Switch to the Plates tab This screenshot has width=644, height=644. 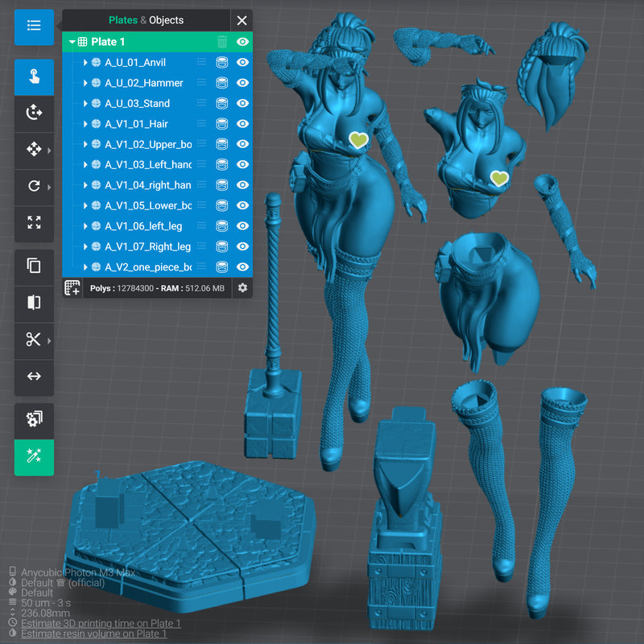point(123,20)
